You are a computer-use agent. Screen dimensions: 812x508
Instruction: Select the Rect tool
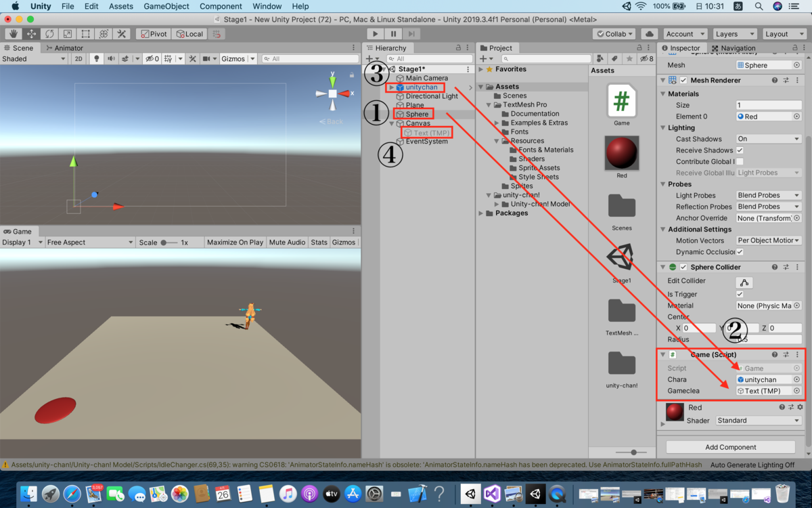85,34
